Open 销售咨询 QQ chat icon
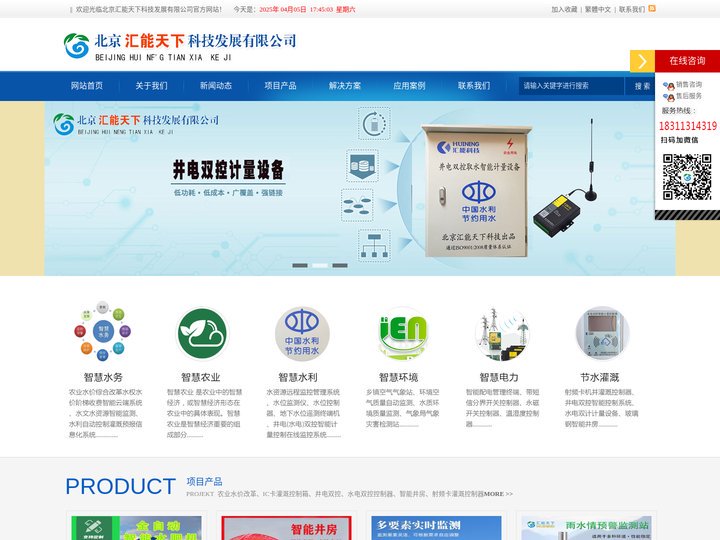Image resolution: width=720 pixels, height=540 pixels. tap(669, 85)
